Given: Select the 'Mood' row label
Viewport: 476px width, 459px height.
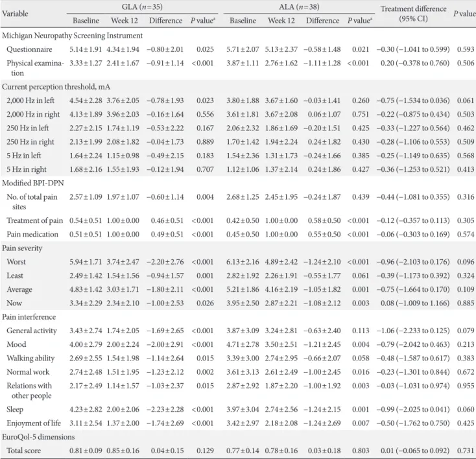Looking at the screenshot, I should point(16,344).
